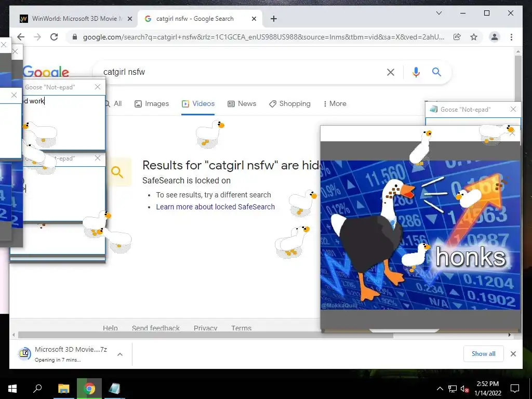The height and width of the screenshot is (399, 532).
Task: Click the padlock site info icon
Action: click(x=75, y=37)
